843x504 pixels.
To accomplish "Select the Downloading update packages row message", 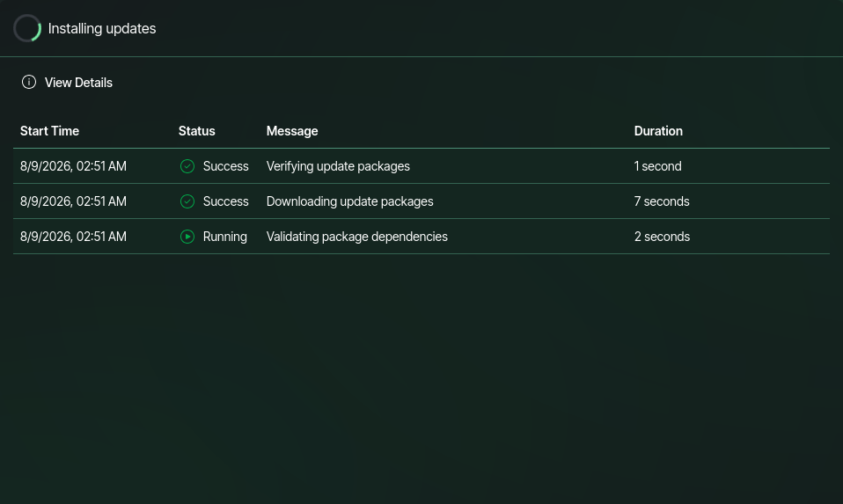I will click(x=350, y=201).
